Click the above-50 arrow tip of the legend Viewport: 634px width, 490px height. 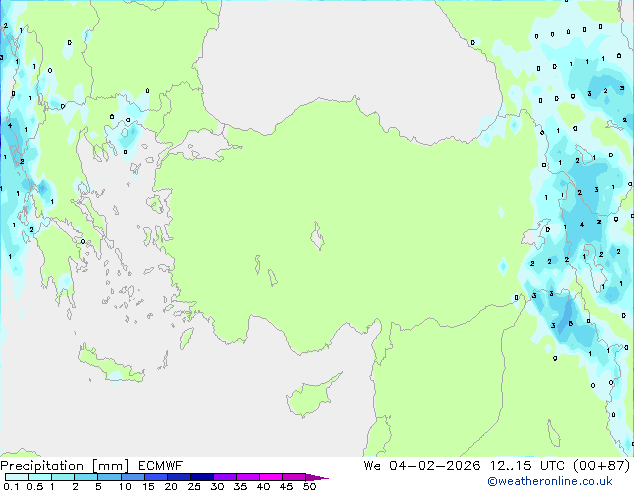point(317,477)
